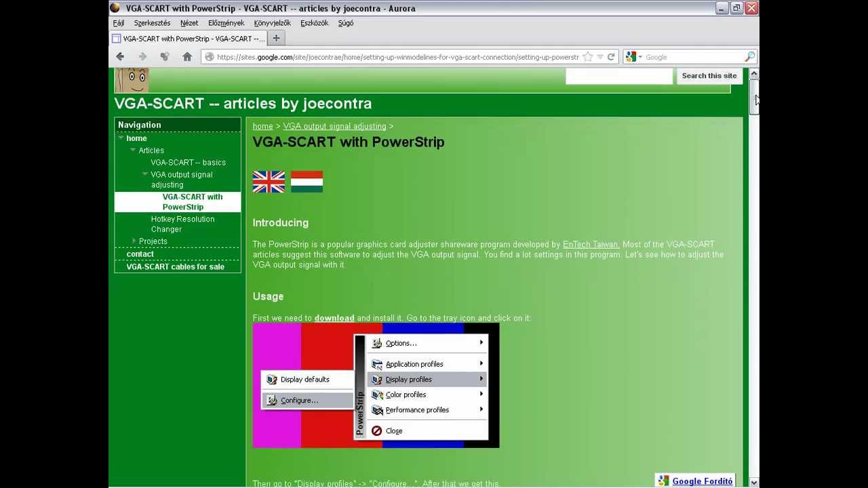Open a new tab with the plus button
This screenshot has width=868, height=488.
pyautogui.click(x=276, y=39)
